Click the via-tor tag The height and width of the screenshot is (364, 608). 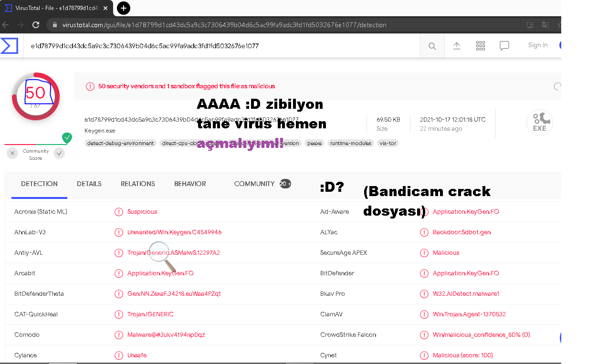coord(388,143)
